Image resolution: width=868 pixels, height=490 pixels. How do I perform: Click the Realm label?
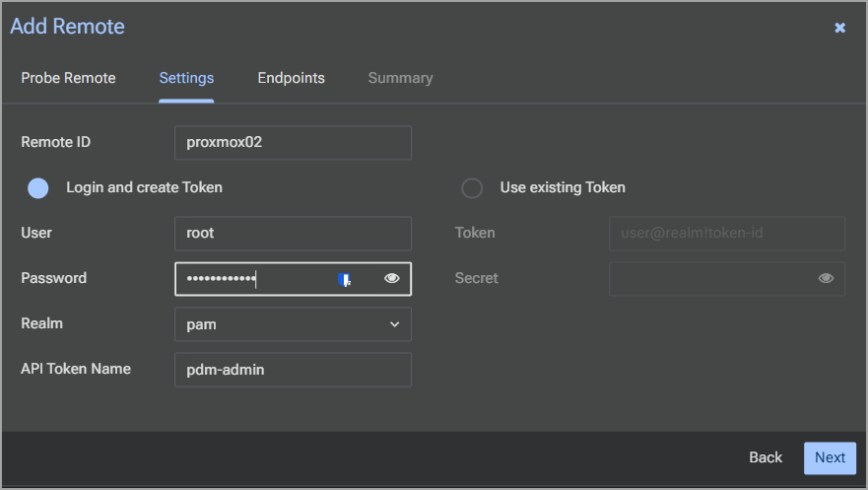[x=42, y=323]
